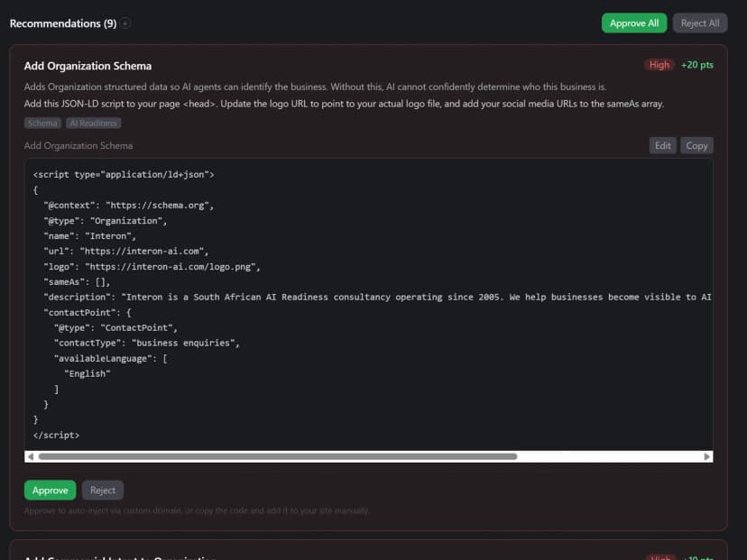The height and width of the screenshot is (560, 747).
Task: Click the Recommendations (9) heading
Action: (63, 23)
